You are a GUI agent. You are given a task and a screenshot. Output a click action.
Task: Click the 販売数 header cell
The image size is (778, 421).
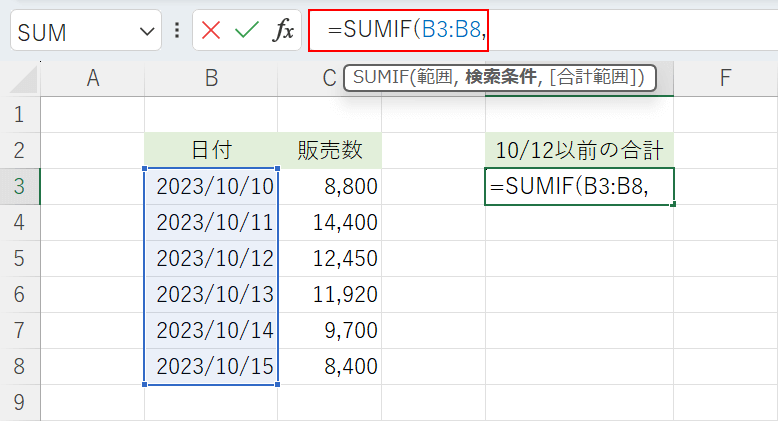pyautogui.click(x=330, y=150)
